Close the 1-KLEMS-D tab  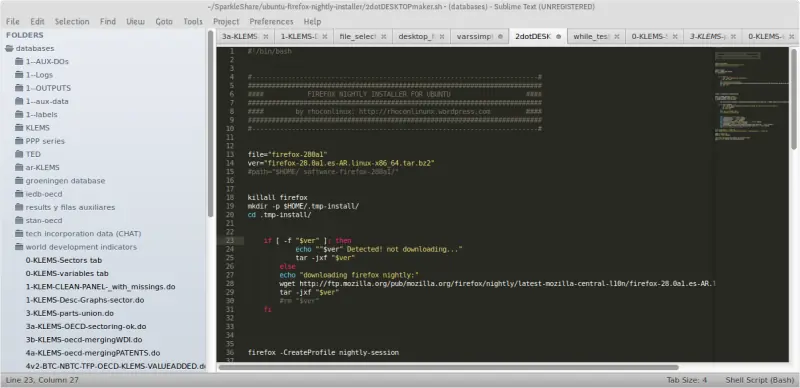tap(325, 37)
